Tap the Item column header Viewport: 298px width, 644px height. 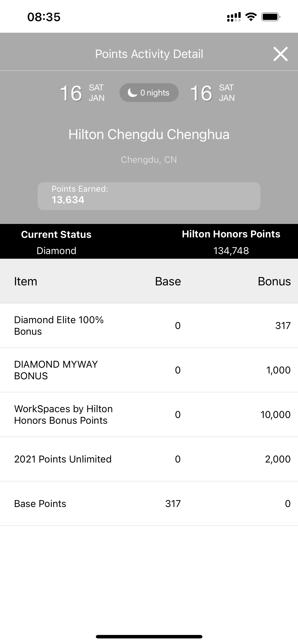point(26,281)
